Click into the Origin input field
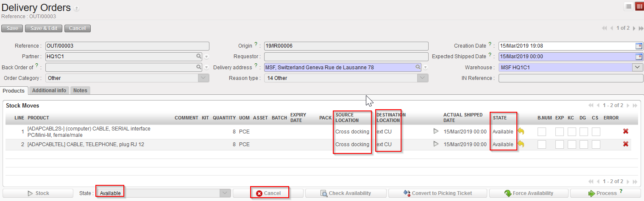This screenshot has width=644, height=201. pyautogui.click(x=346, y=46)
